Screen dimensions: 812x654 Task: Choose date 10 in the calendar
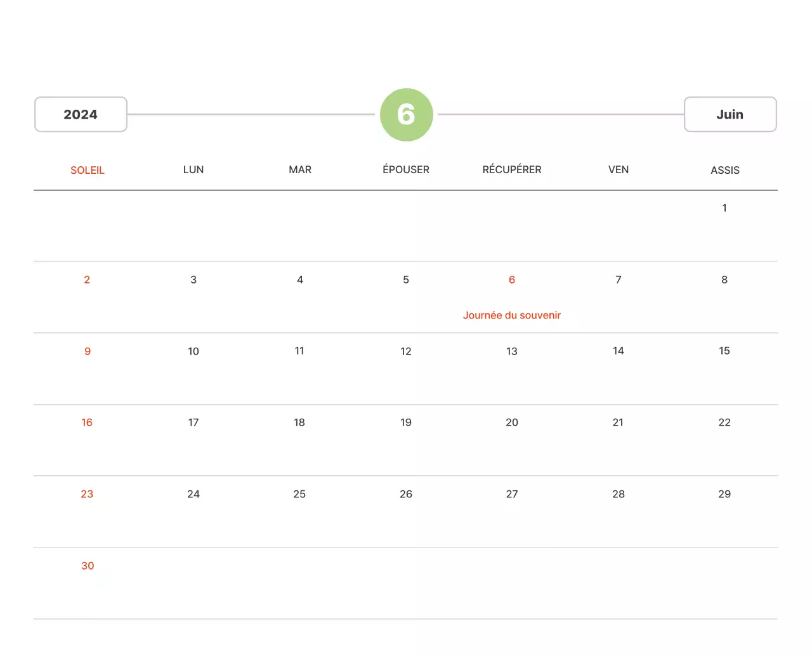pos(193,351)
